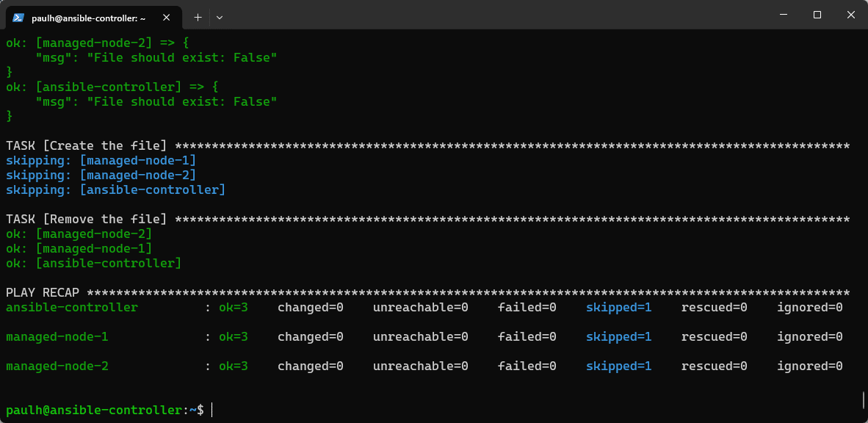Click the terminal scrollbar thumb

click(x=864, y=399)
